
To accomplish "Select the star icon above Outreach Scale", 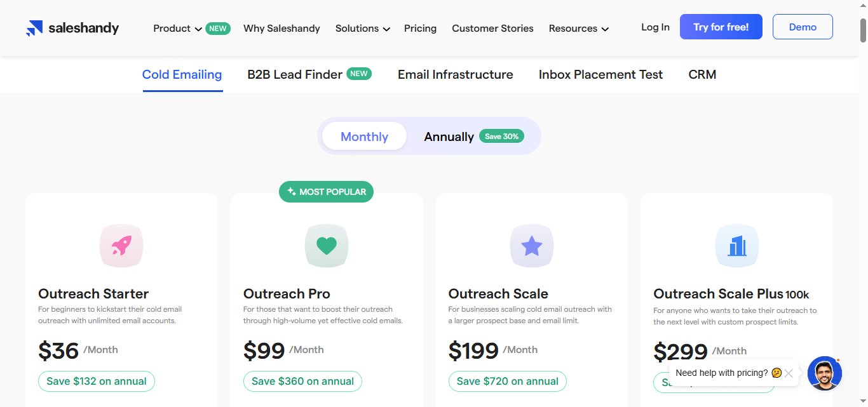I will click(x=532, y=245).
